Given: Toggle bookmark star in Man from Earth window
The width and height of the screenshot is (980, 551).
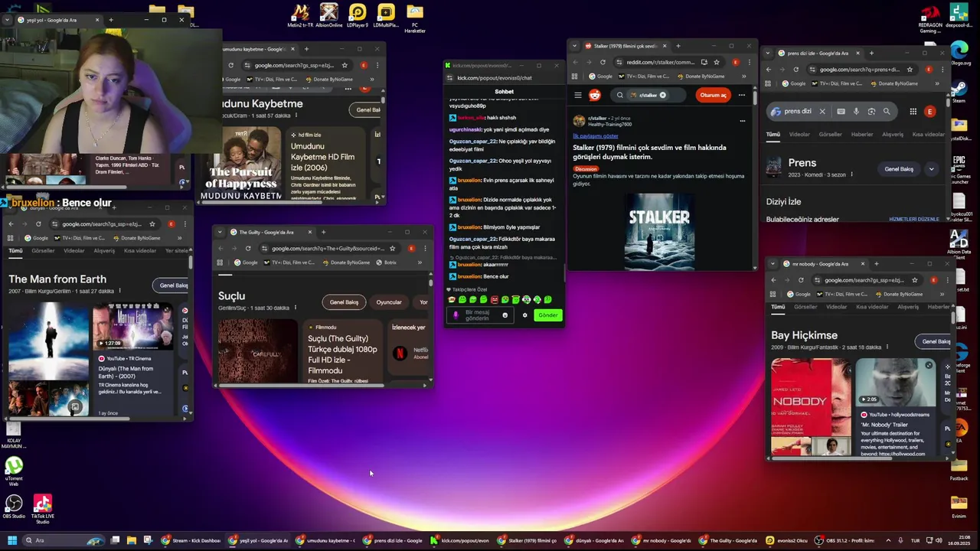Looking at the screenshot, I should [152, 224].
